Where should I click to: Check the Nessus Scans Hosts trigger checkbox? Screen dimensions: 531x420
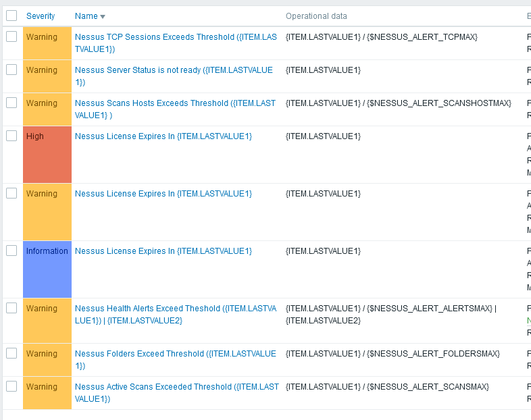tap(11, 103)
